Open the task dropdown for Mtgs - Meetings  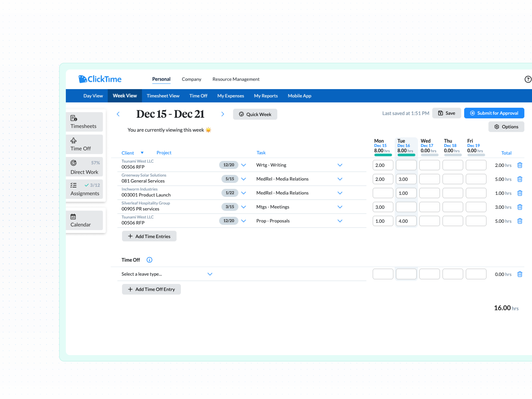[x=340, y=207]
